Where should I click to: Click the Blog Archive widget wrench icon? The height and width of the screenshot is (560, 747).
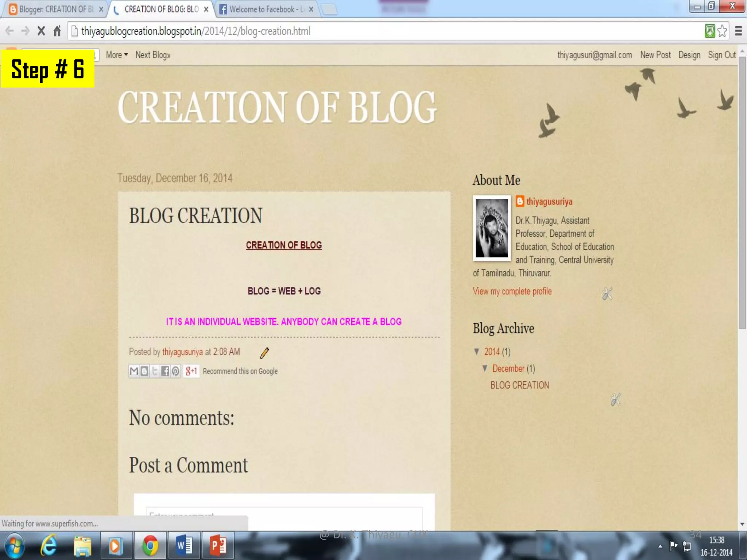pos(615,400)
